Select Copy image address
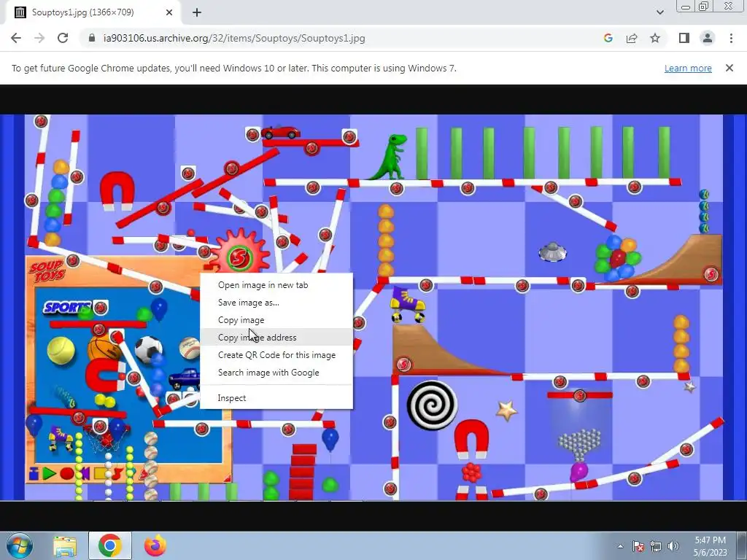 (276, 337)
